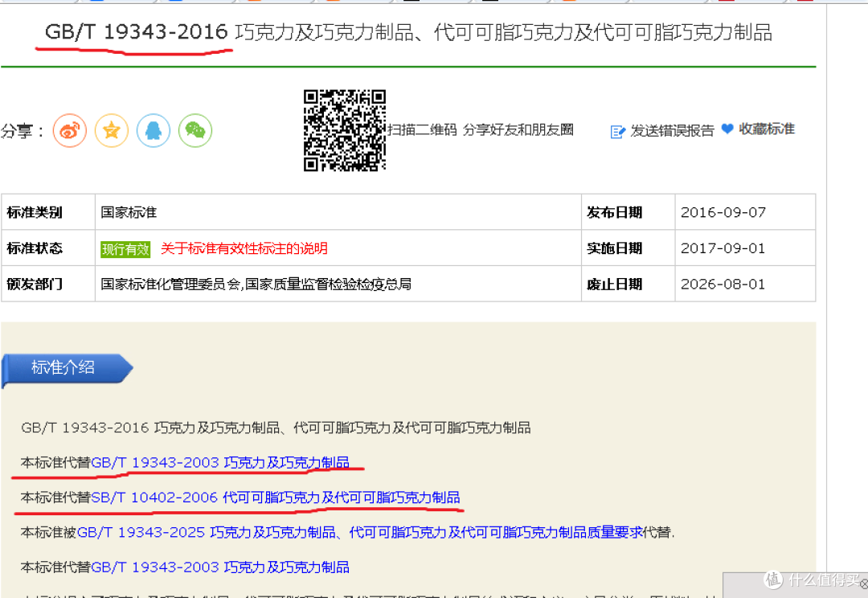Click the blue heart favorite icon

coord(727,129)
